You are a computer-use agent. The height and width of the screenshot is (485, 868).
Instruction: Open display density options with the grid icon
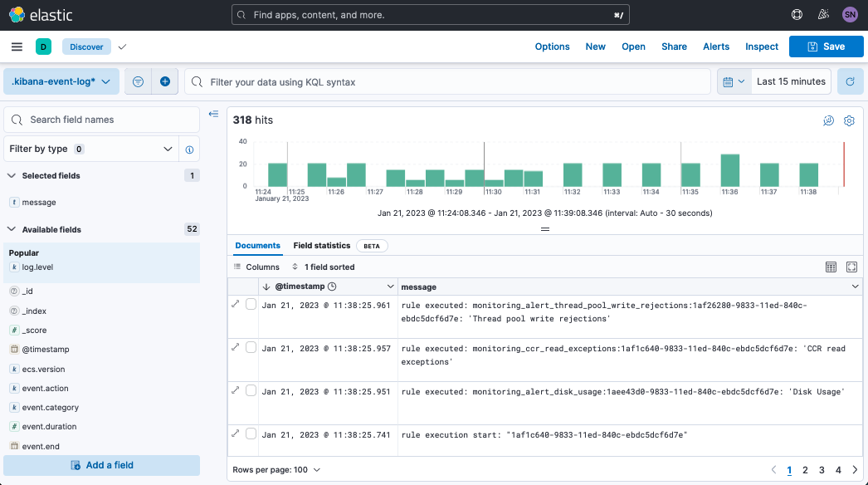[x=830, y=267]
